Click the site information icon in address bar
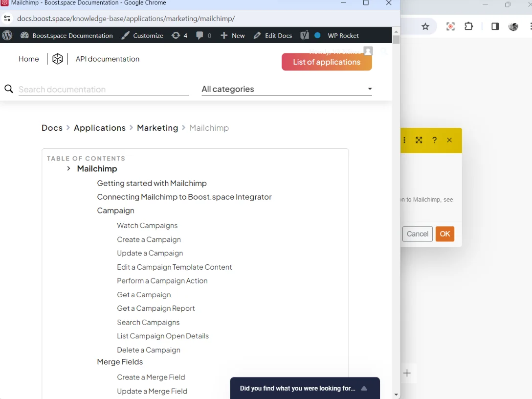This screenshot has width=532, height=399. 7,18
